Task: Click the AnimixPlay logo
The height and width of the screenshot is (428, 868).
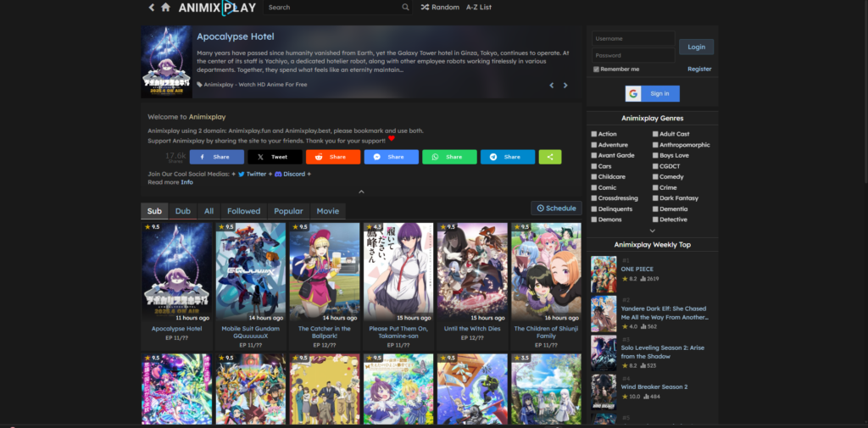Action: point(217,7)
